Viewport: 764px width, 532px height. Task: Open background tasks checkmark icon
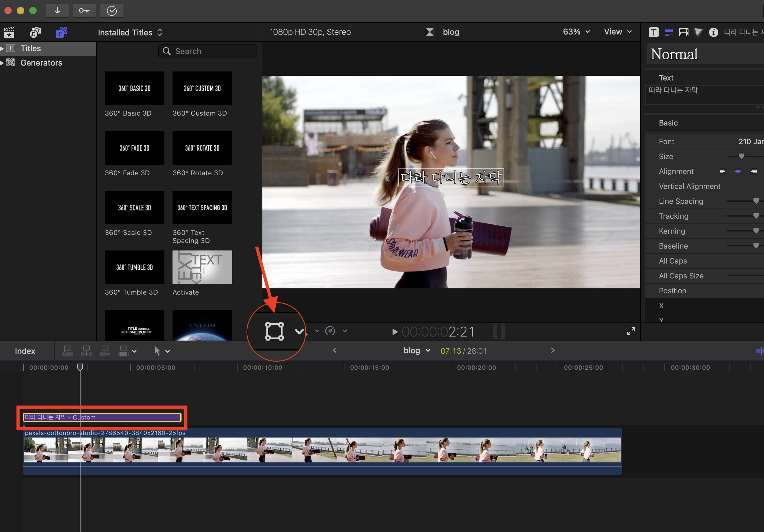[x=112, y=11]
